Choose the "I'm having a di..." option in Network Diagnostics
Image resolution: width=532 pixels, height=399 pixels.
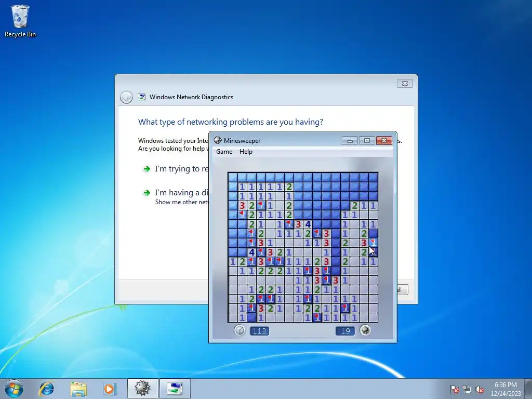pos(181,193)
